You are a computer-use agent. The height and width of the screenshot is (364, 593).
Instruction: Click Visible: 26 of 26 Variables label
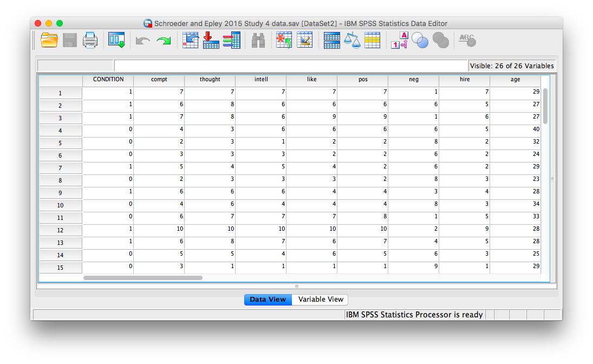(x=512, y=66)
